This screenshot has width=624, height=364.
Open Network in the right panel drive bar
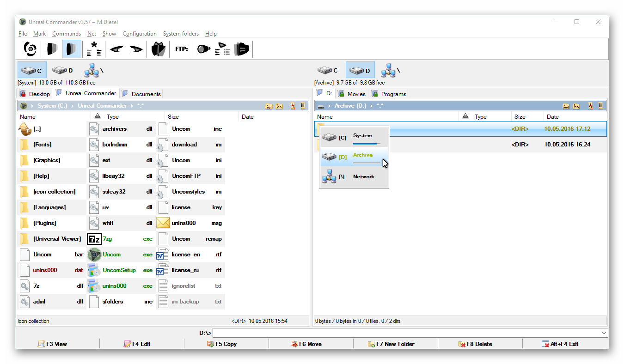(x=391, y=70)
